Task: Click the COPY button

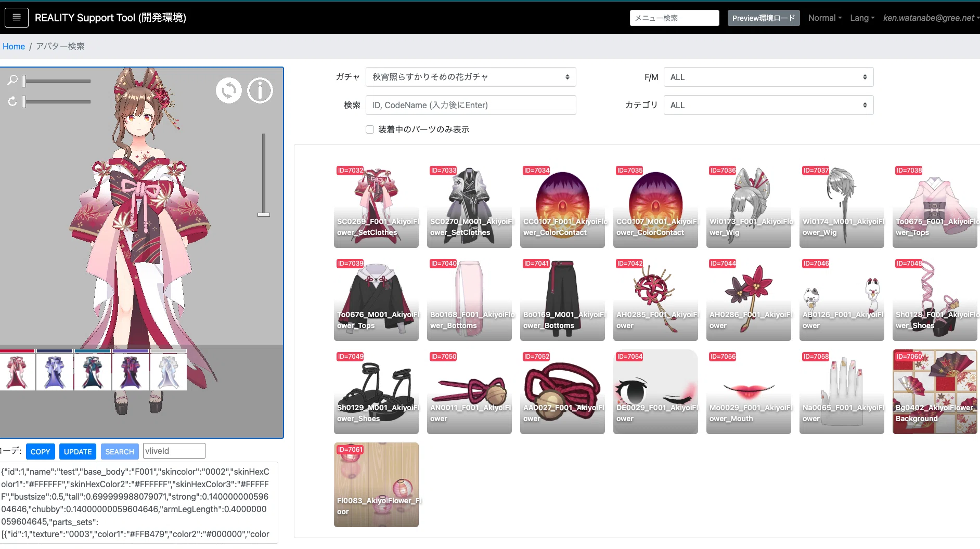Action: click(40, 451)
